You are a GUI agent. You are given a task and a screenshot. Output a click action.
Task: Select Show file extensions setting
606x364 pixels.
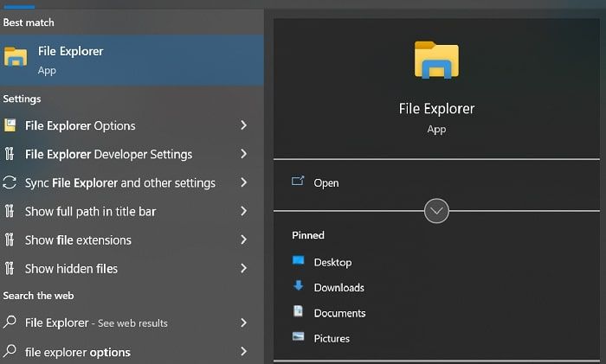[132, 239]
